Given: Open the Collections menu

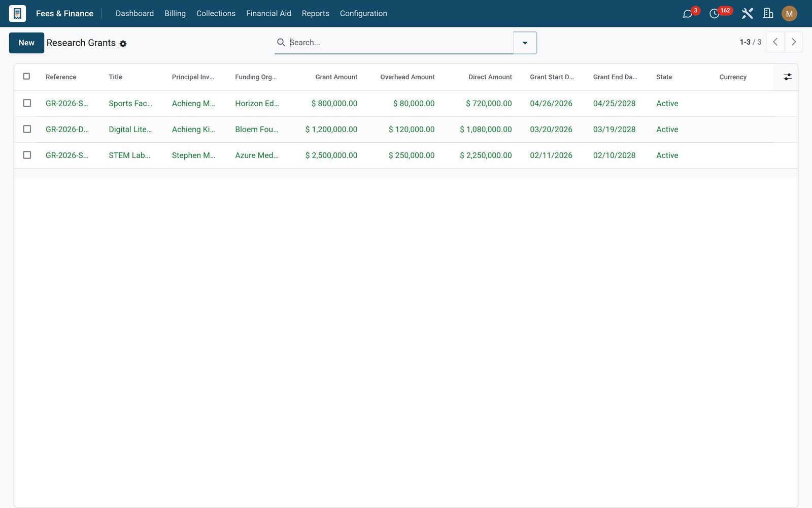Looking at the screenshot, I should coord(216,14).
